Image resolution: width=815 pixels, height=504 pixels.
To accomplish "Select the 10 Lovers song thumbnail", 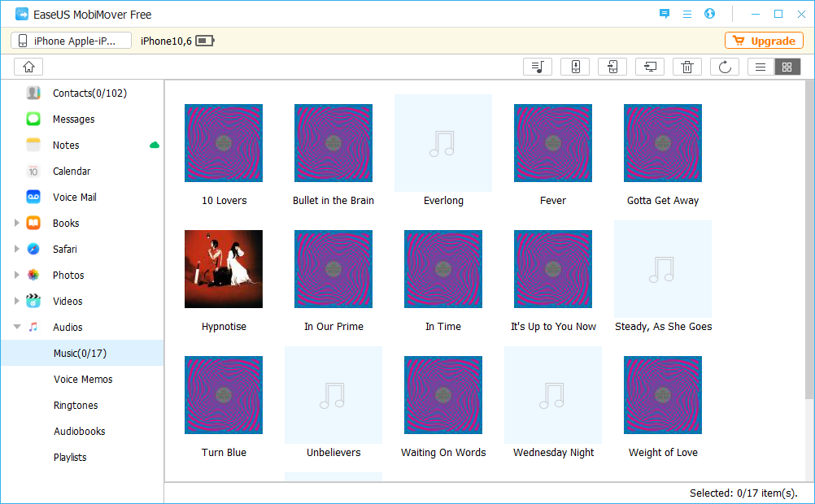I will coord(224,143).
